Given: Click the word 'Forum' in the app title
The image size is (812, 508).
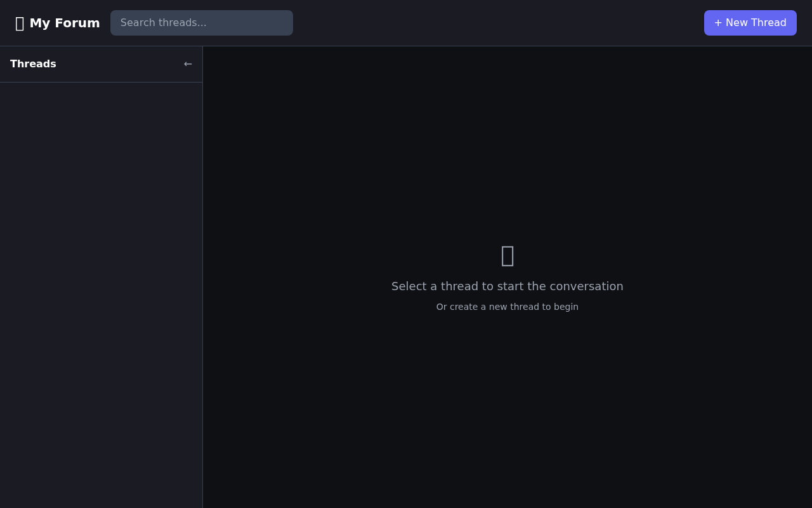Looking at the screenshot, I should (x=77, y=23).
